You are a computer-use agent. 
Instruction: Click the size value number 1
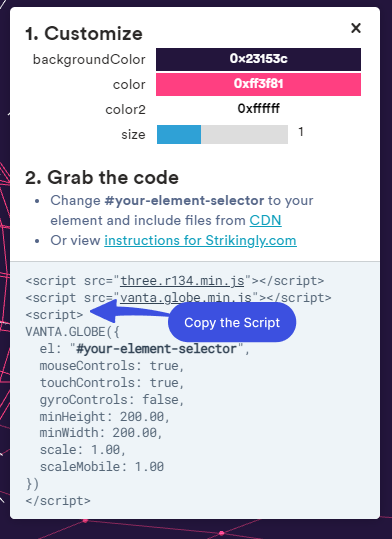[301, 132]
